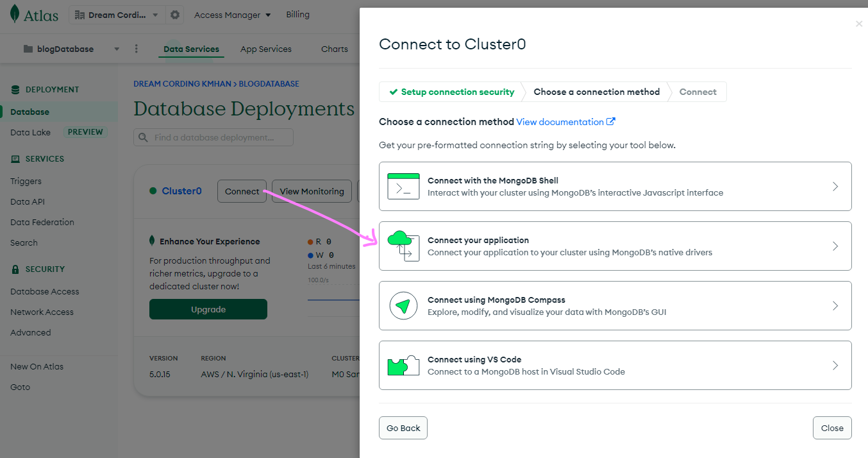Click the Connect your application cloud icon
The height and width of the screenshot is (458, 868).
(x=403, y=246)
